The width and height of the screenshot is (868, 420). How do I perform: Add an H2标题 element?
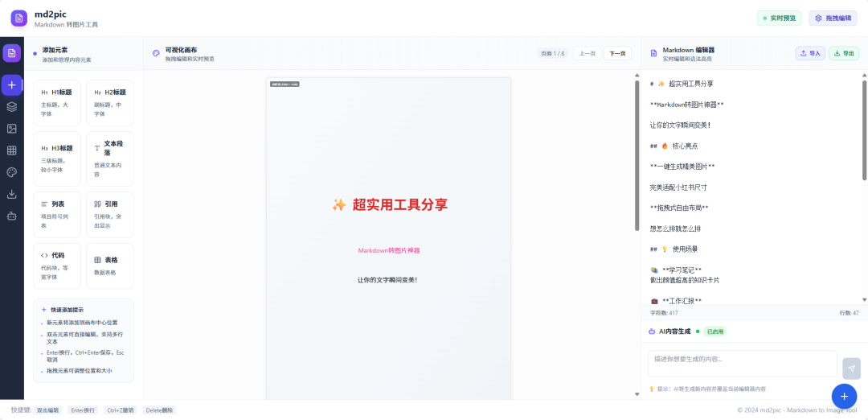point(110,103)
